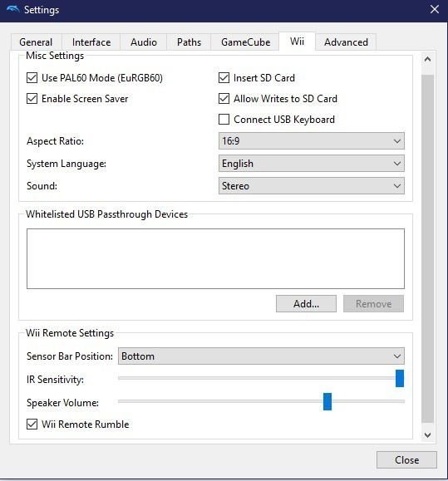Uncheck Enable Screen Saver
The image size is (448, 481).
(x=32, y=99)
